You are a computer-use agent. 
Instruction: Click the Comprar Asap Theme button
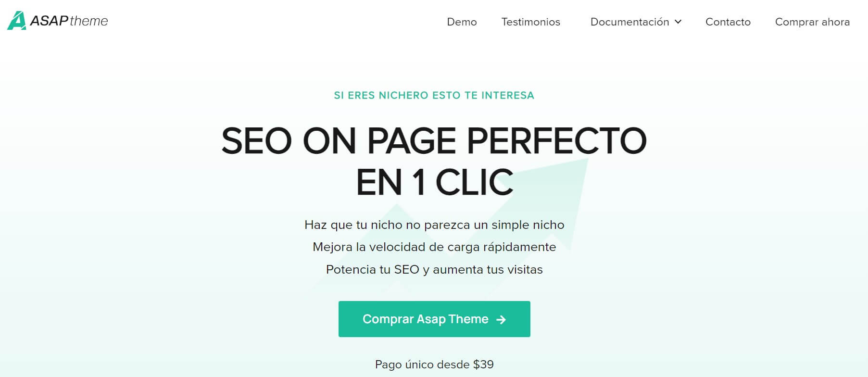tap(434, 319)
